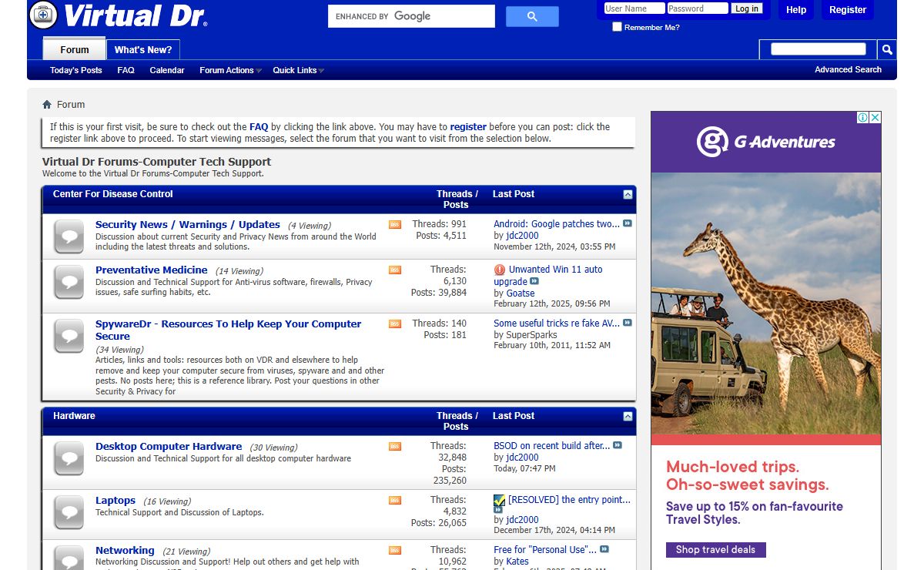
Task: Open Today's Posts
Action: click(76, 70)
